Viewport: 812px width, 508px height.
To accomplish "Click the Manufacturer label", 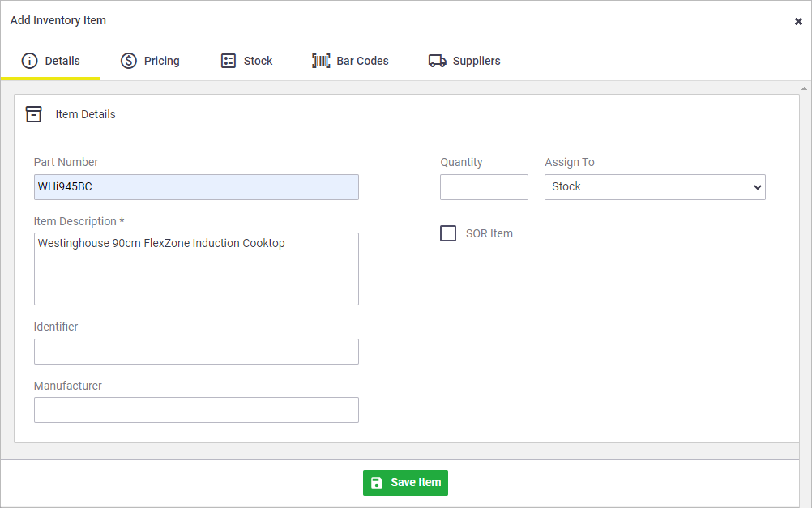I will 68,386.
